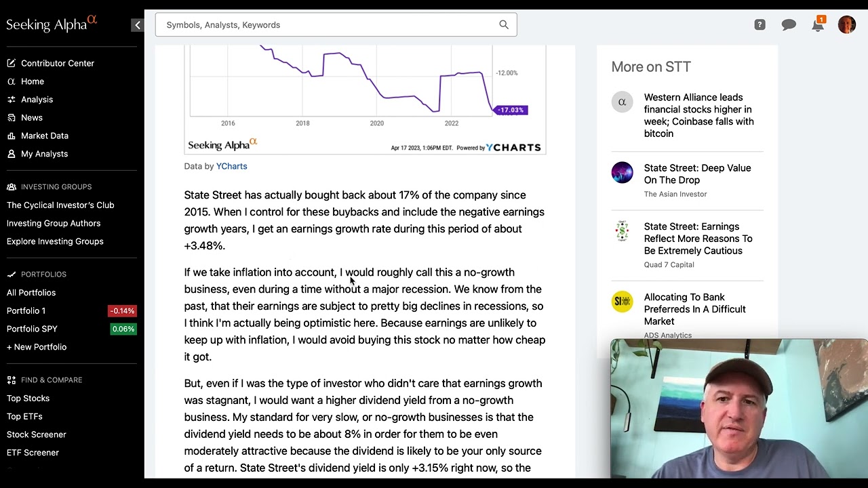Open State Street: Deep Value On The Drop
Viewport: 868px width, 488px height.
pos(697,174)
